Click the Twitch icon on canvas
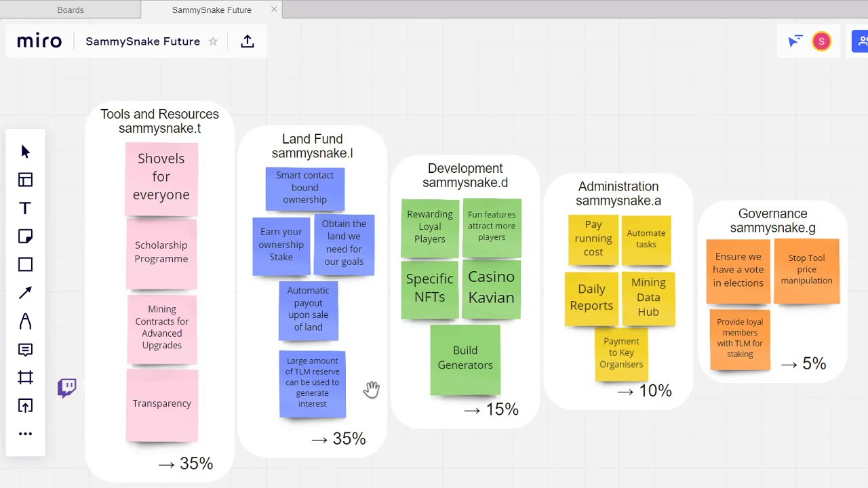The width and height of the screenshot is (868, 488). 67,388
